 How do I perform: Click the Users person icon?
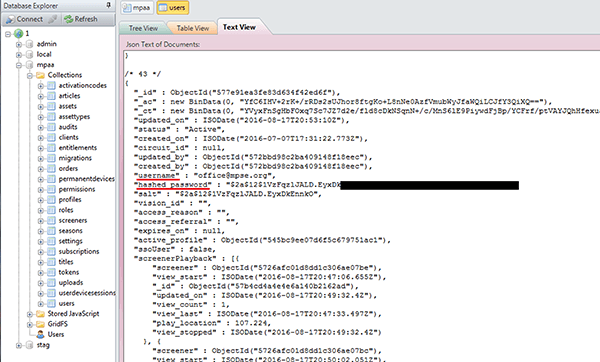(40, 335)
